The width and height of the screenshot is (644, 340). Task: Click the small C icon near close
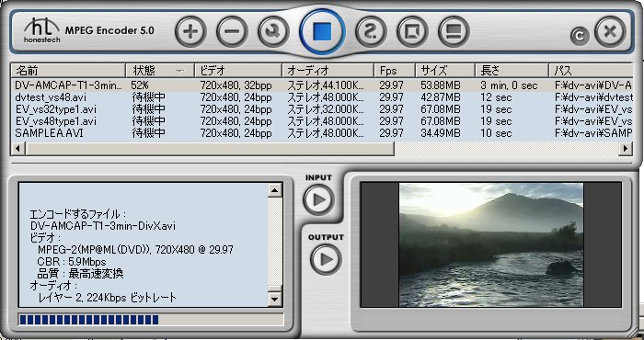[580, 36]
